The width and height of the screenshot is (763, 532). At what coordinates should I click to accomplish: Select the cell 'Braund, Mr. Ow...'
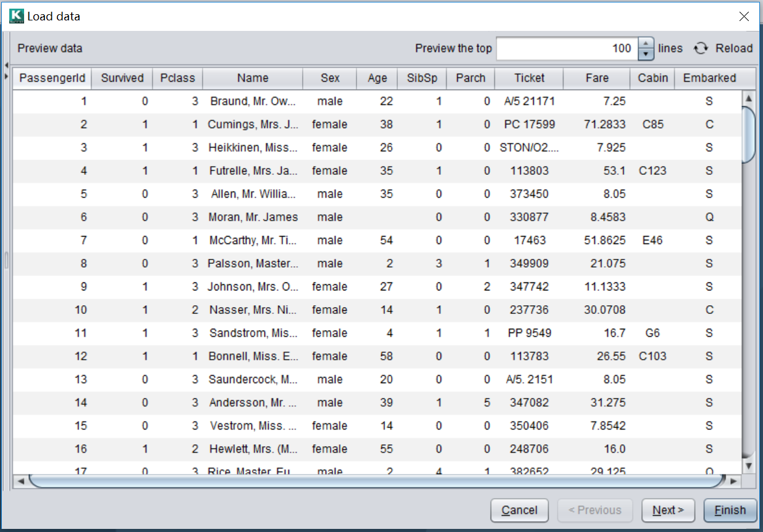point(253,101)
